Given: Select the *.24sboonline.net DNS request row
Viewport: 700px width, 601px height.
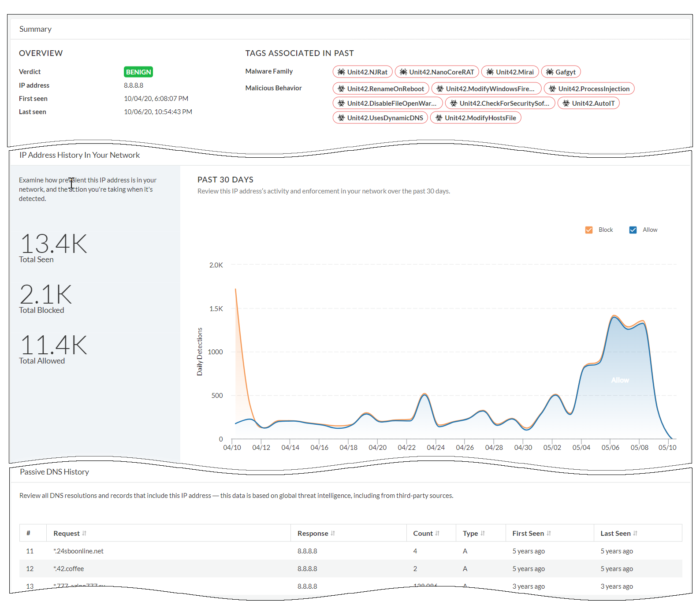Looking at the screenshot, I should tap(78, 551).
